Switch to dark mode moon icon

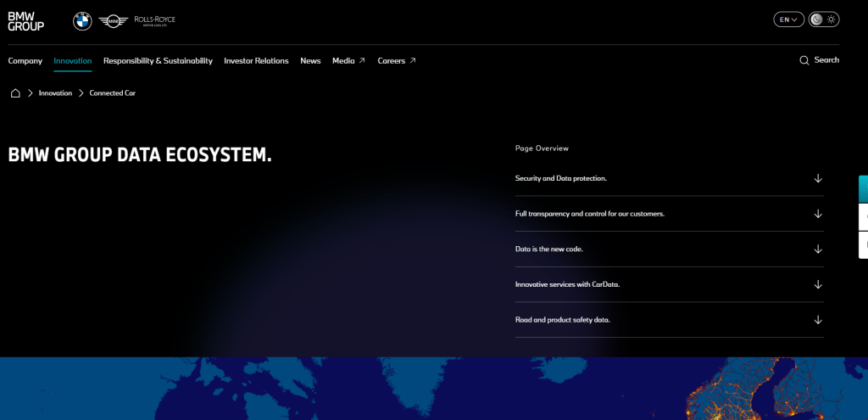point(816,20)
